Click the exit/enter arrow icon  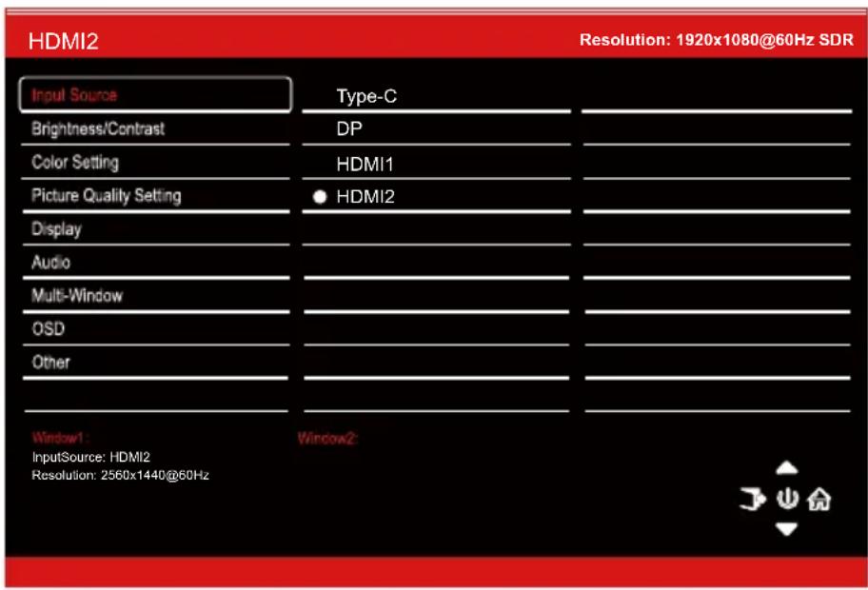(x=753, y=499)
